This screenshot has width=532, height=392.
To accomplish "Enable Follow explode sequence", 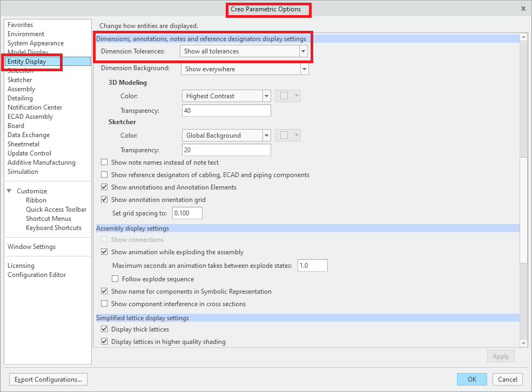I will click(116, 279).
